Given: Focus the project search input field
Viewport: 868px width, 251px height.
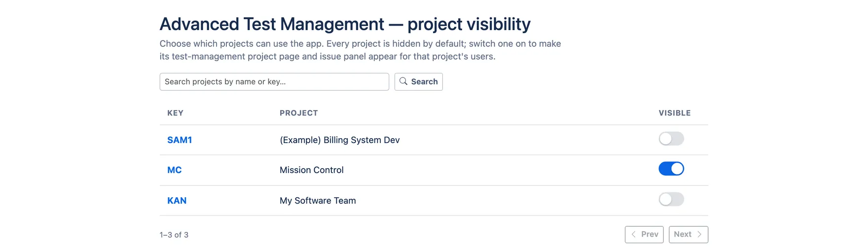Looking at the screenshot, I should click(x=274, y=82).
